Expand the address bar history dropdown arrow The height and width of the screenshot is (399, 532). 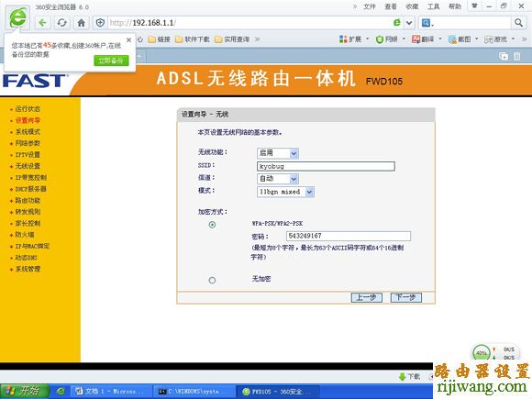[409, 23]
